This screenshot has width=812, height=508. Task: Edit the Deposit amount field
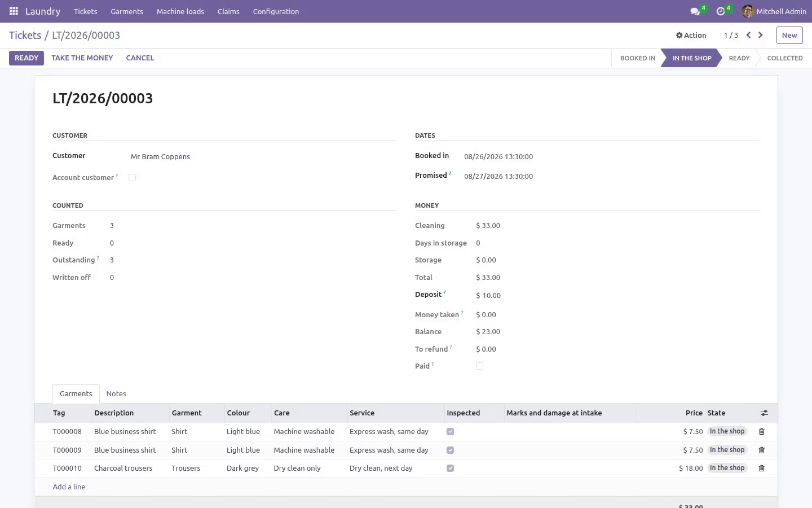[617, 296]
